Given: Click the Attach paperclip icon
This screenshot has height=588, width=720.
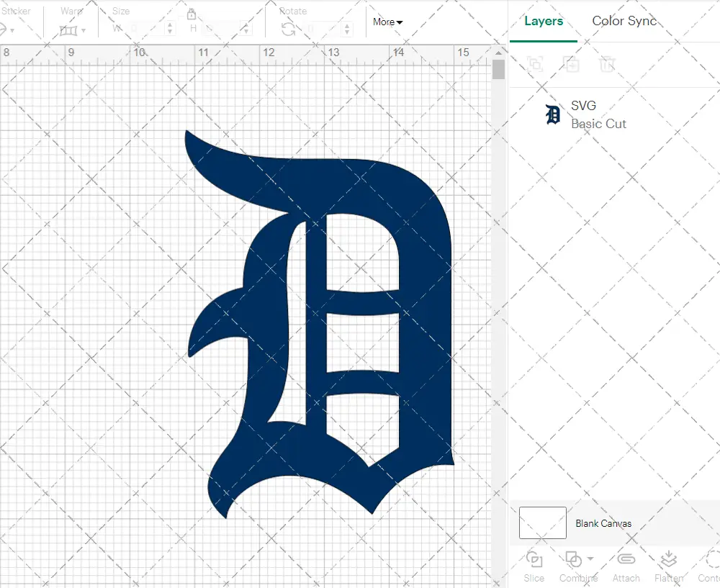Looking at the screenshot, I should point(626,559).
